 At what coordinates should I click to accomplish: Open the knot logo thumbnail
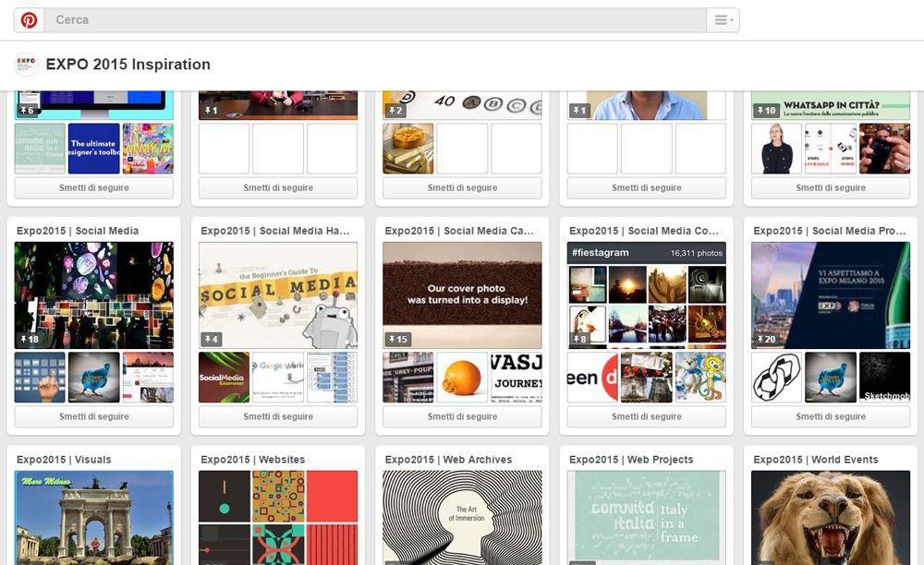(x=777, y=378)
